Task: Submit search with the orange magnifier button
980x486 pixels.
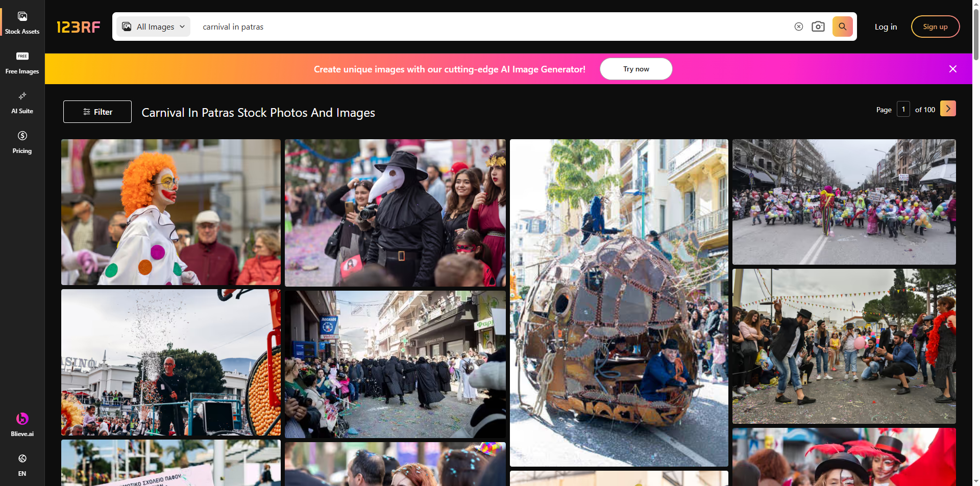Action: pos(842,27)
